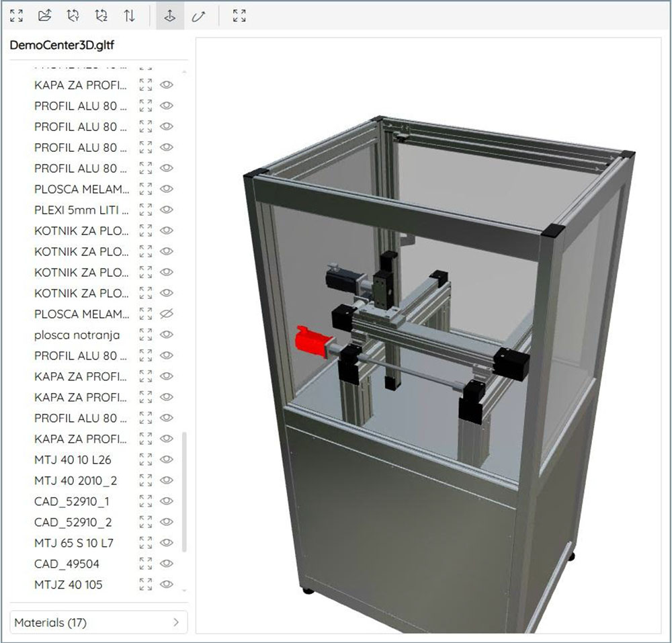The height and width of the screenshot is (643, 672).
Task: Expand the Materials (17) section
Action: 99,623
